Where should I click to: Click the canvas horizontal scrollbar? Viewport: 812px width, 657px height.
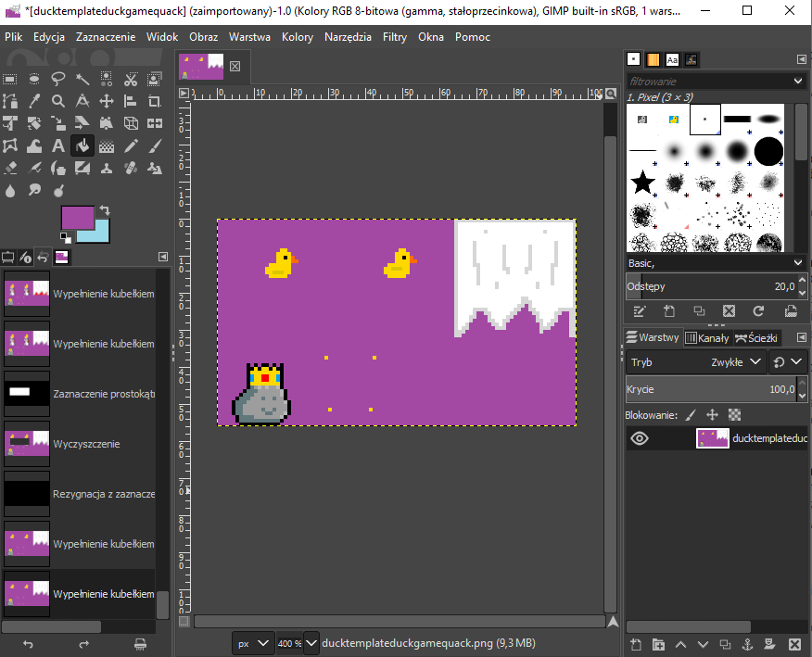tap(400, 621)
